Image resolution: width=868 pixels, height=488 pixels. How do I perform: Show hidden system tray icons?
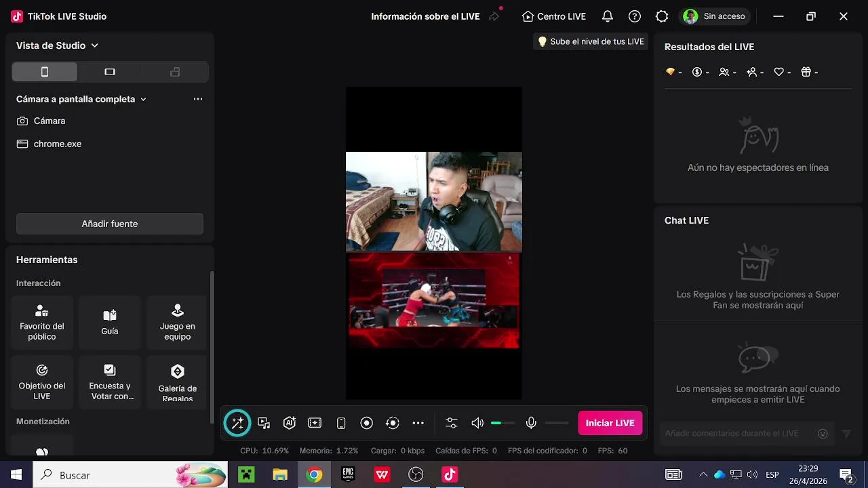[x=703, y=474]
